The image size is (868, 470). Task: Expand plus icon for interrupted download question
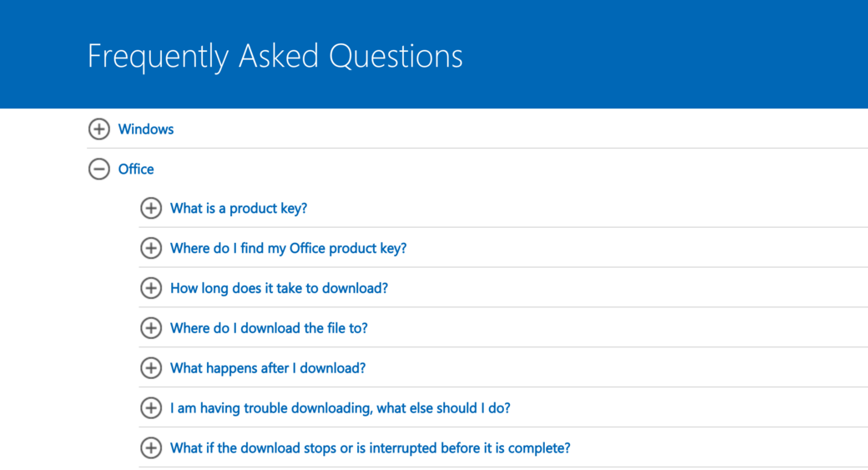pos(151,449)
